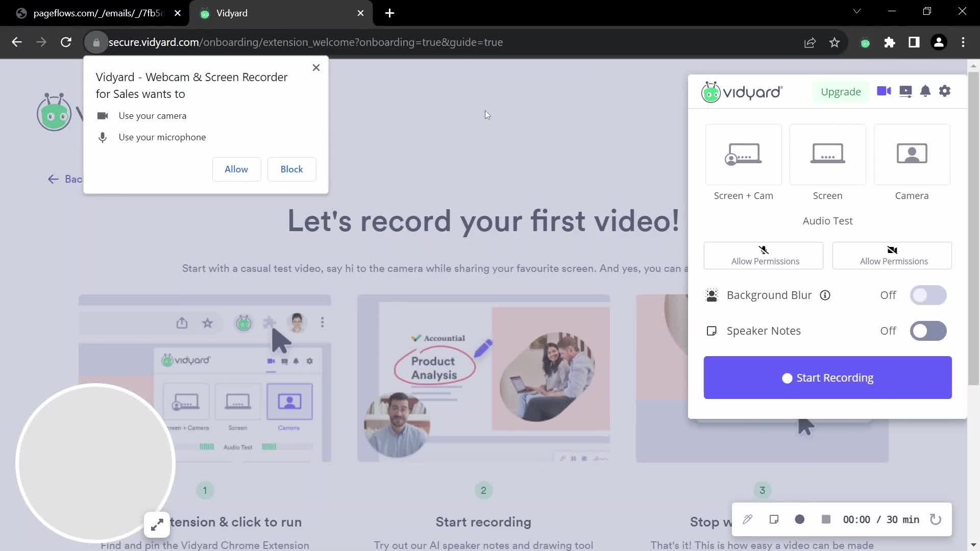Open a new browser tab
980x551 pixels.
tap(389, 13)
